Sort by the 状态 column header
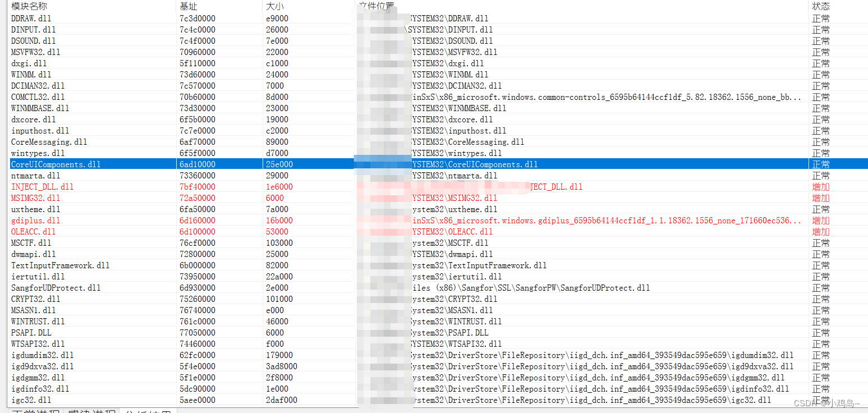 821,6
